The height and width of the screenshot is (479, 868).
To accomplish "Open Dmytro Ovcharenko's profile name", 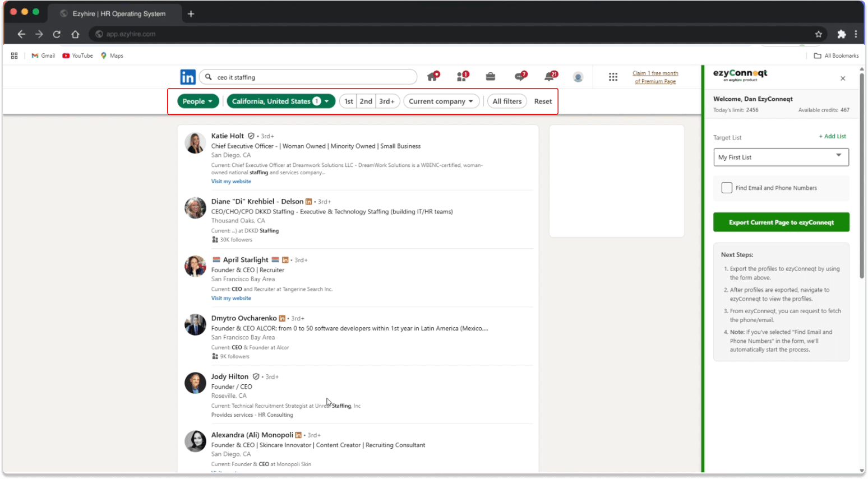I will (x=244, y=318).
